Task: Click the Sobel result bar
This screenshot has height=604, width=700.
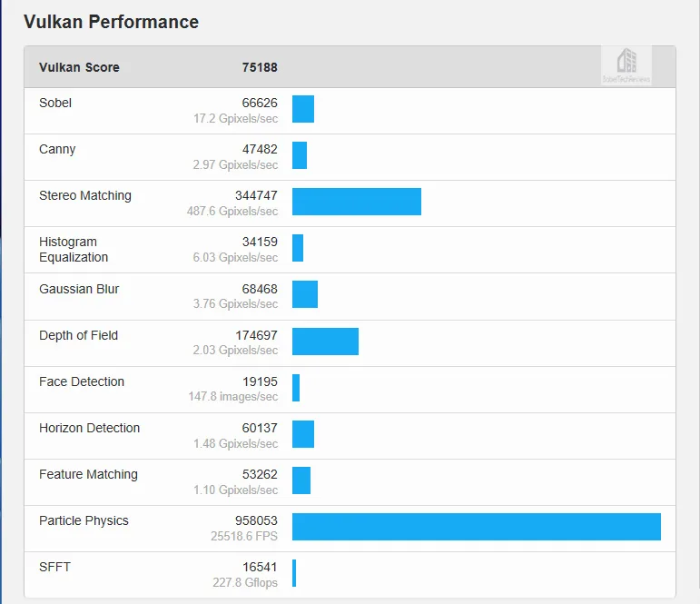Action: click(303, 109)
